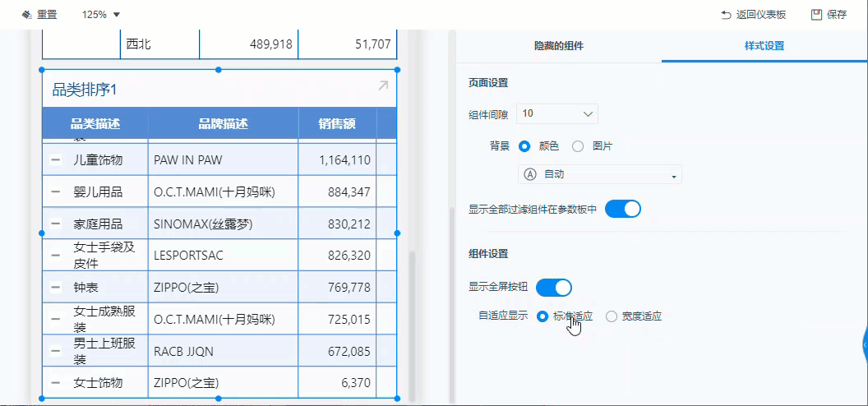Click the 销售额 column header
The height and width of the screenshot is (406, 868).
337,123
